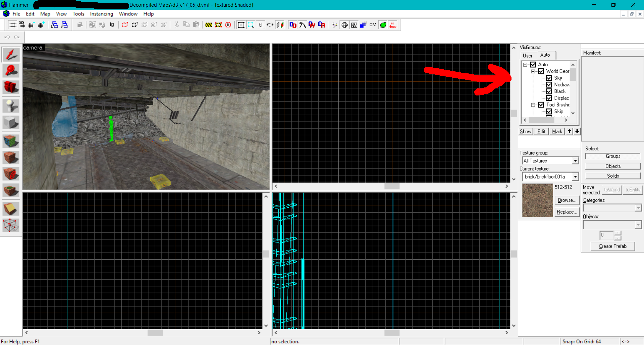
Task: Collapse the World Geometry tree node
Action: point(533,71)
